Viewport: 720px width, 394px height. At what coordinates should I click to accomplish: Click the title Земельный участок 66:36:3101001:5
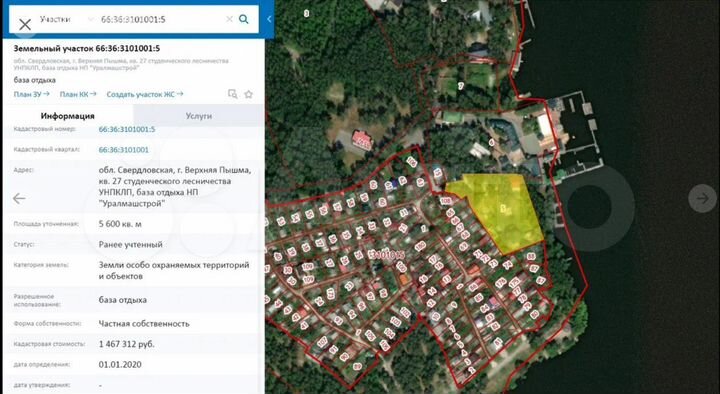click(x=87, y=48)
